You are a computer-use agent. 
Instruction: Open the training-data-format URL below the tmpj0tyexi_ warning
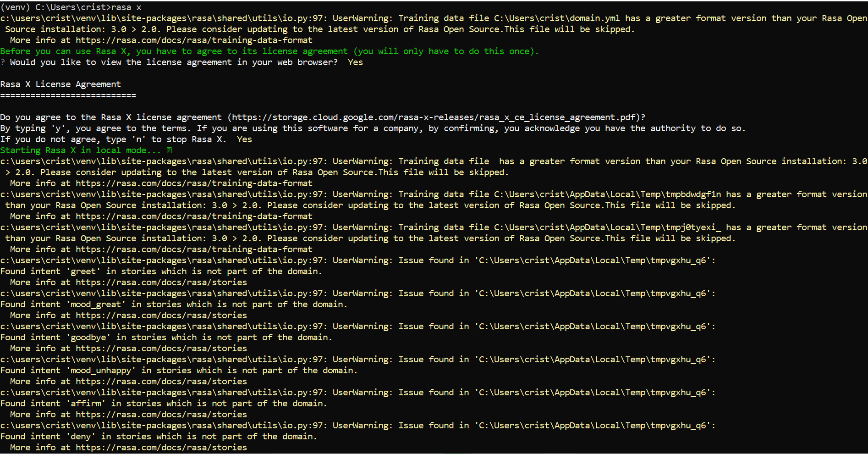pos(194,249)
